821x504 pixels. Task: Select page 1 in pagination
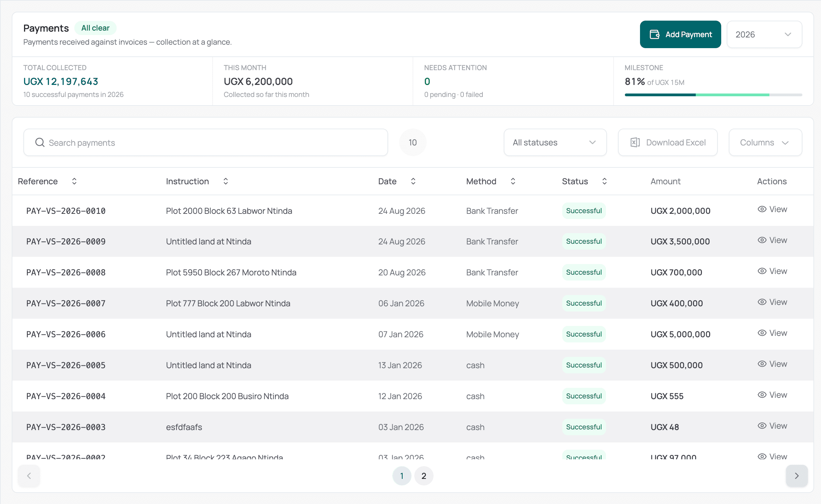[402, 476]
